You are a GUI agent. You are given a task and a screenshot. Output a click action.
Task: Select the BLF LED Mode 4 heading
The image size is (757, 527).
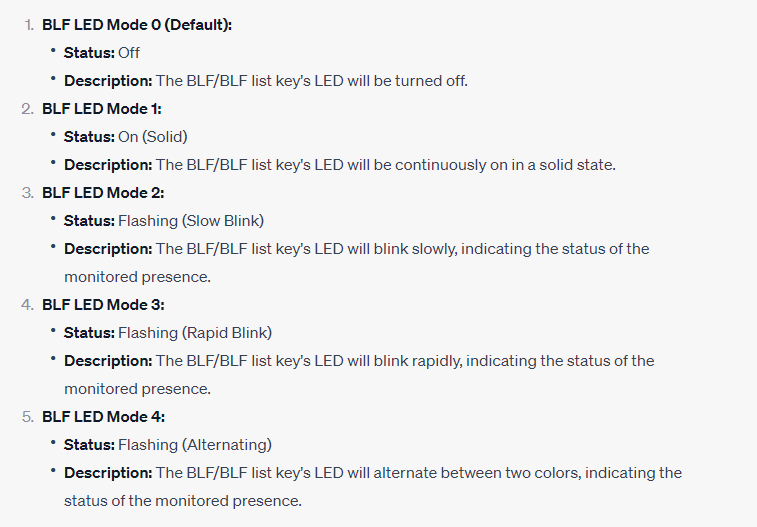103,416
